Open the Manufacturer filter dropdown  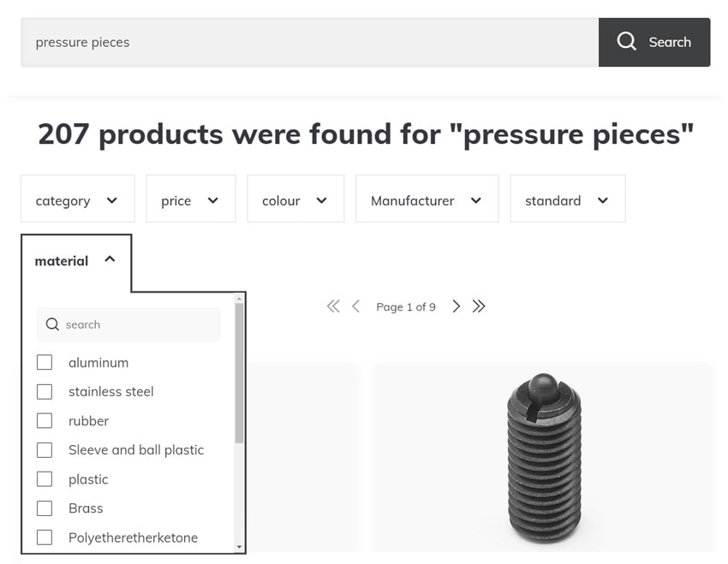[x=427, y=199]
